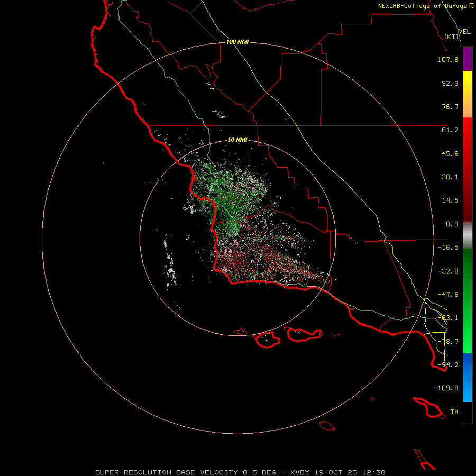
Task: Pick the gray near-zero color bar segment
Action: (x=467, y=235)
